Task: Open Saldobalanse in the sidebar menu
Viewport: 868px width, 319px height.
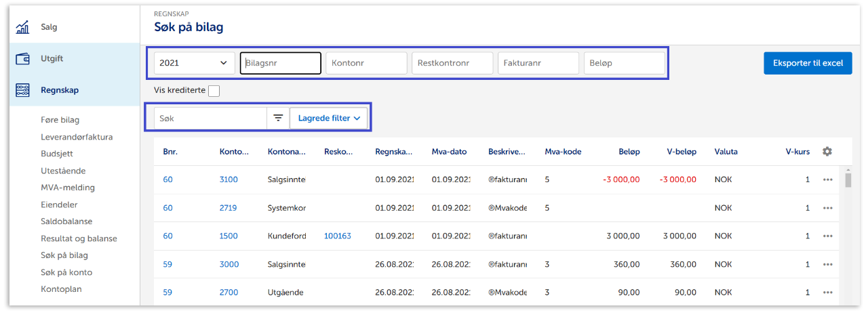Action: pos(66,221)
